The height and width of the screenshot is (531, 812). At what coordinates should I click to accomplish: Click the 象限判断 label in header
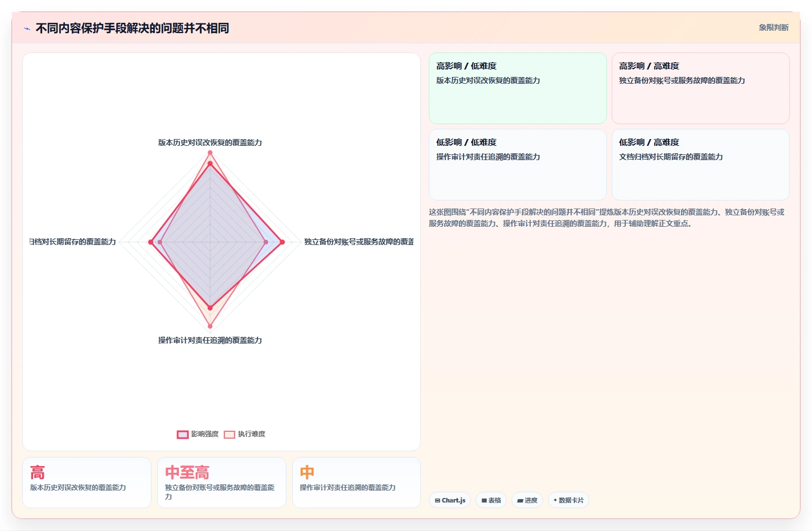point(773,27)
